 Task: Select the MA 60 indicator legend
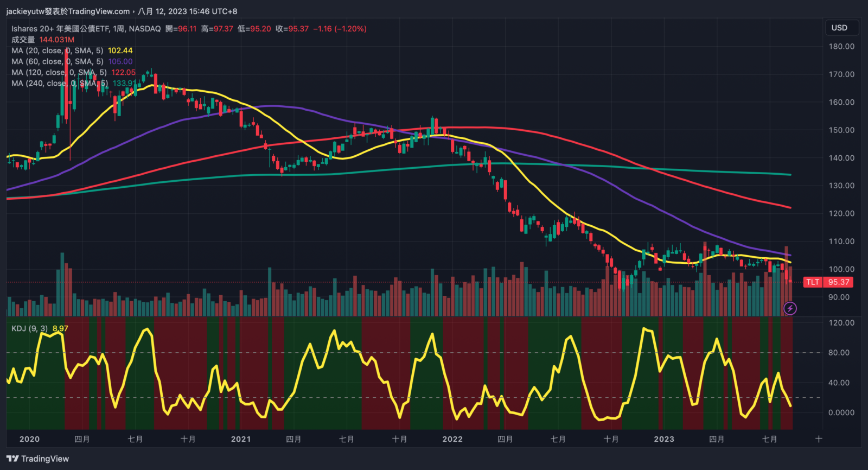57,61
